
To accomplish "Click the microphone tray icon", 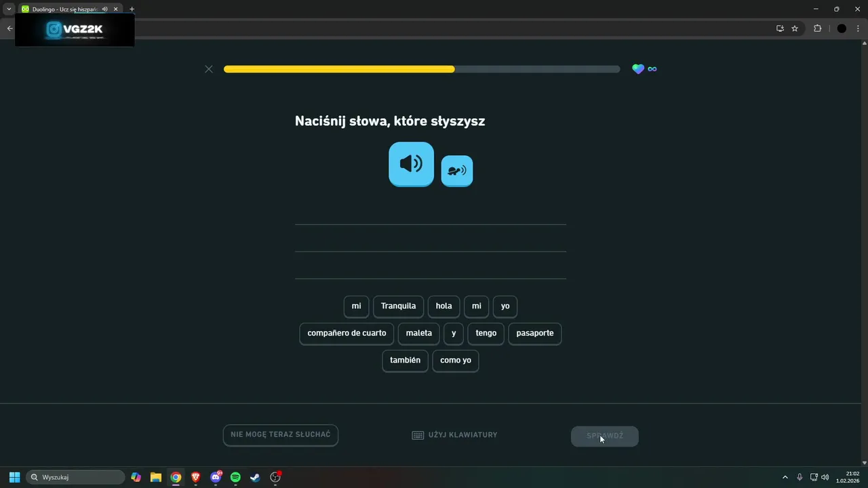I will click(800, 477).
